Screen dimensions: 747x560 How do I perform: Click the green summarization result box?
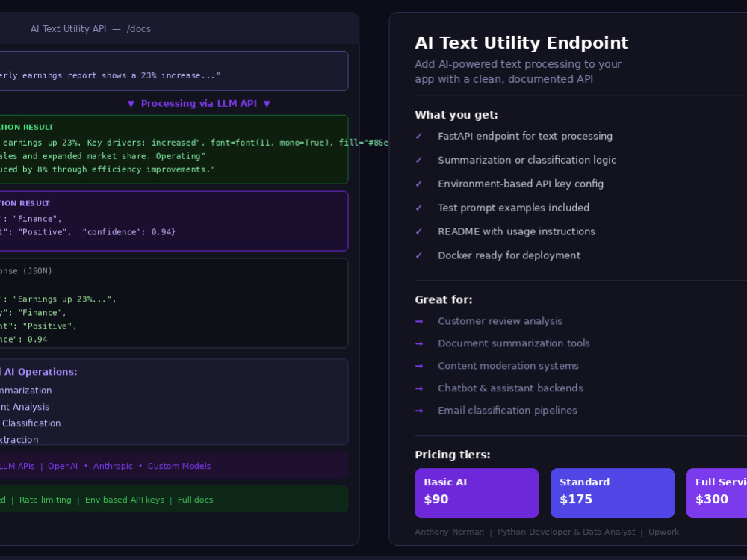click(x=174, y=149)
